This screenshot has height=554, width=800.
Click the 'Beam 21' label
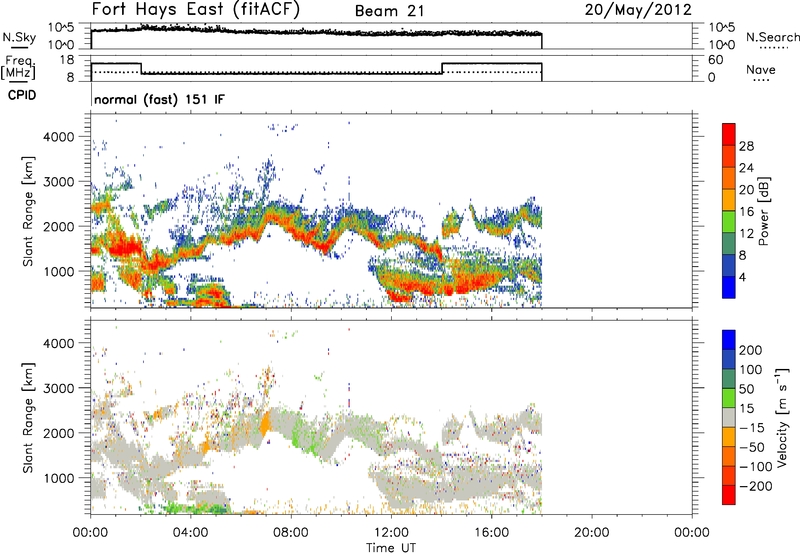[389, 11]
